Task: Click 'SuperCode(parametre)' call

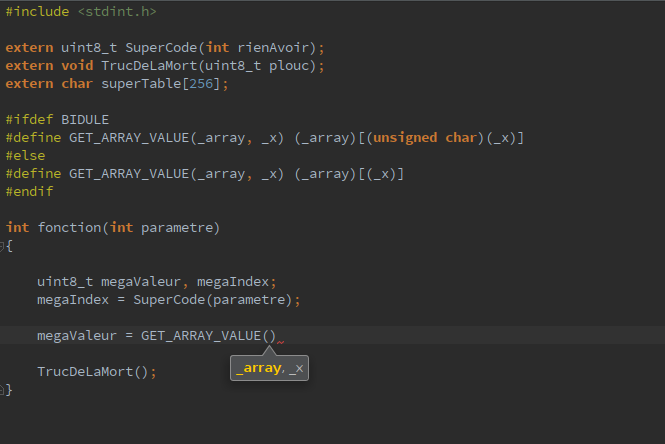Action: pyautogui.click(x=212, y=300)
